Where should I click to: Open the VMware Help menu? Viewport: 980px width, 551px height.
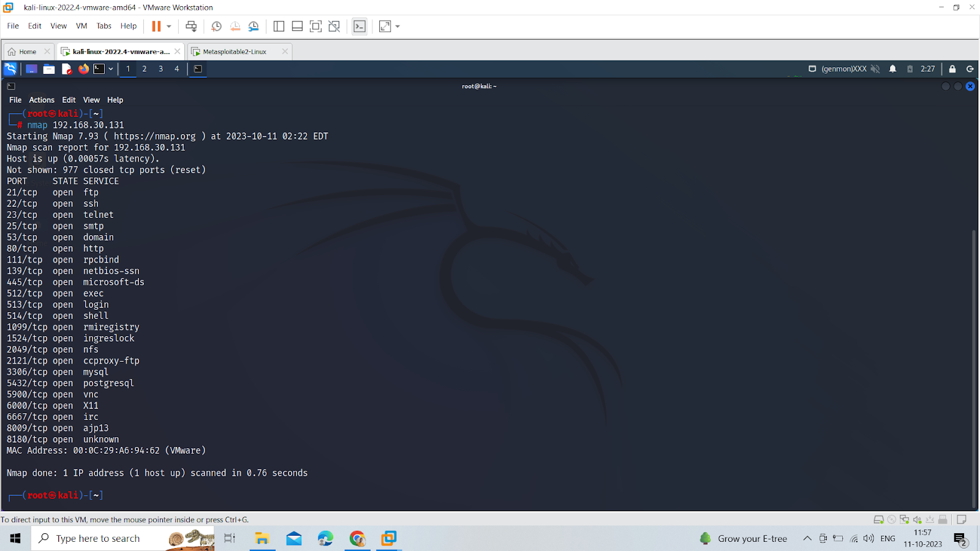(x=129, y=26)
